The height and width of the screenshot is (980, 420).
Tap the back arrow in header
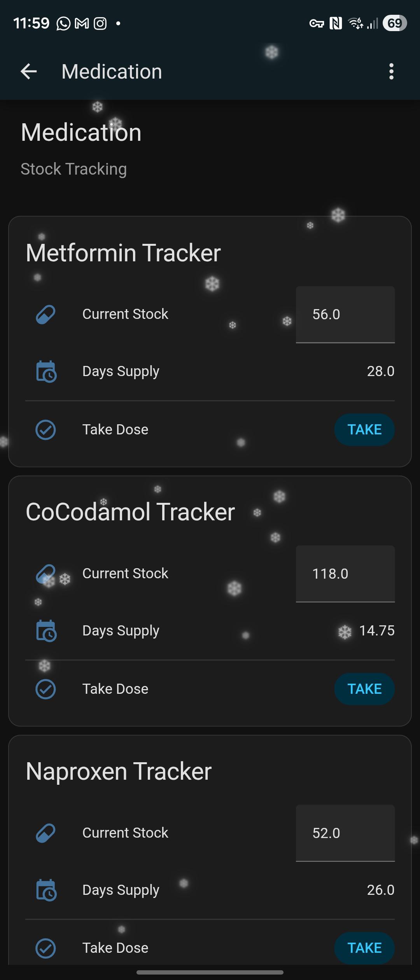(29, 72)
